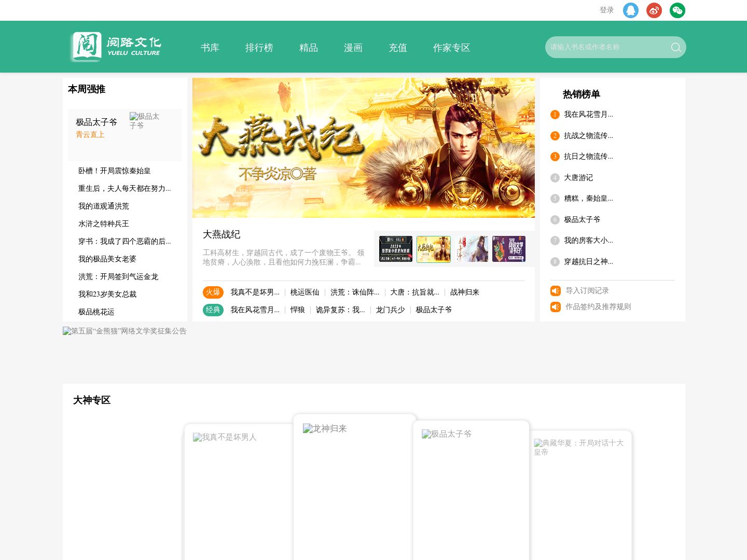Open 我的房客大小... in 热销榜单
Screen dimensions: 747x560
tap(588, 241)
